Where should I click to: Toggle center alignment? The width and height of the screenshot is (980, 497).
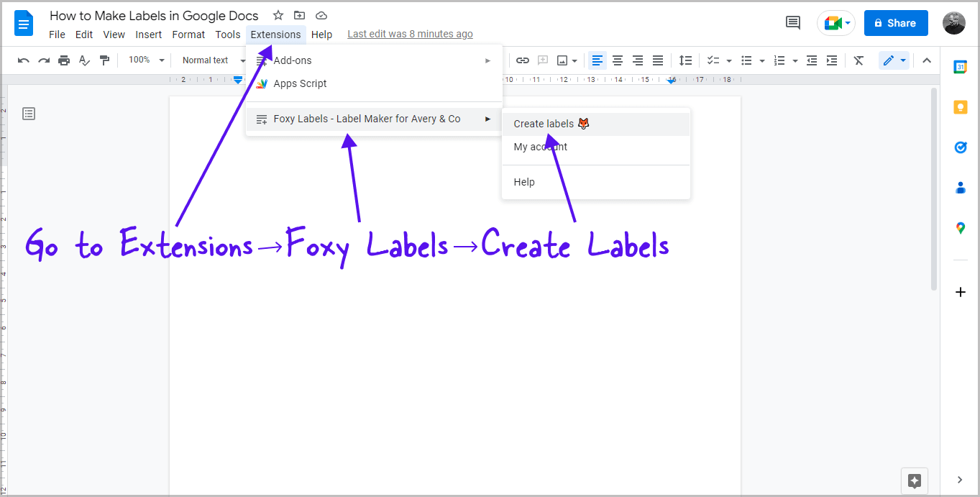tap(618, 60)
